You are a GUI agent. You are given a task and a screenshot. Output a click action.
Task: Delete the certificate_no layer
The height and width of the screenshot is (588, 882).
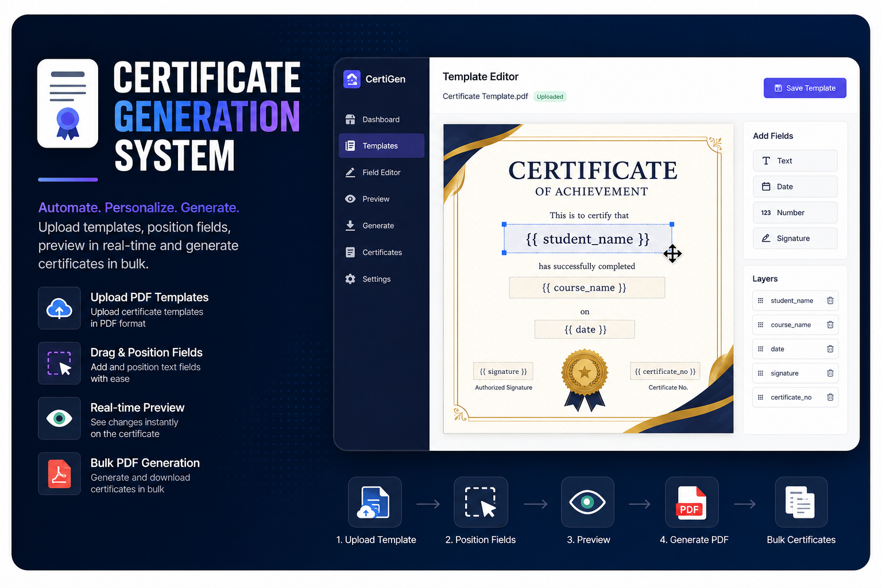830,397
